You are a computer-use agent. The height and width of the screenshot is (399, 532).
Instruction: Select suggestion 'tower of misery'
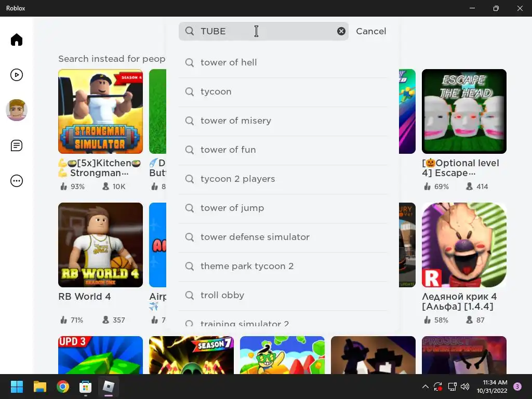click(x=283, y=121)
